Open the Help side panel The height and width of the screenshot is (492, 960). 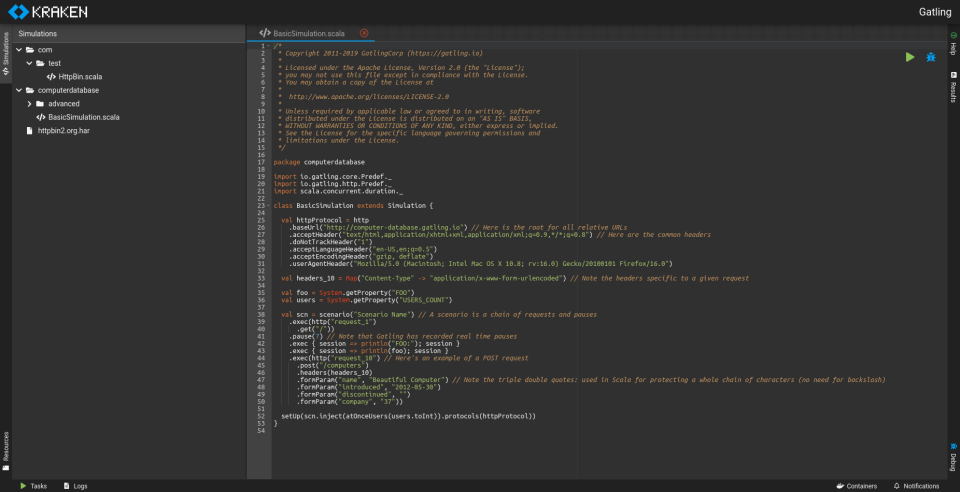coord(953,46)
